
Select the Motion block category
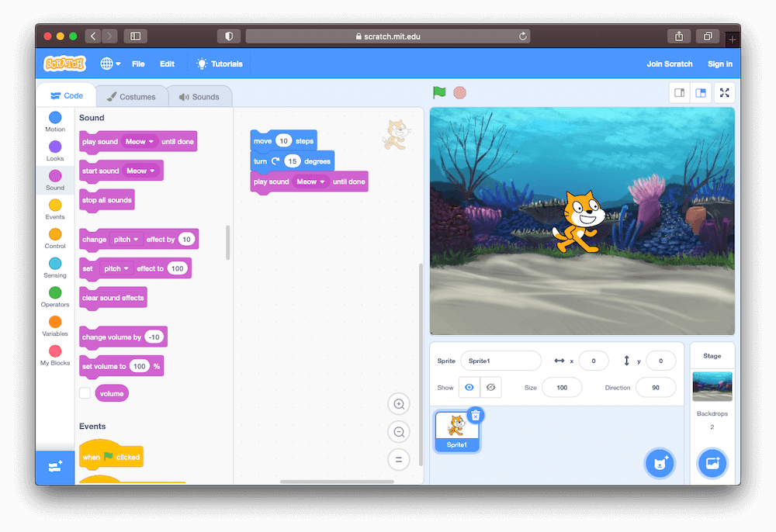pos(55,122)
